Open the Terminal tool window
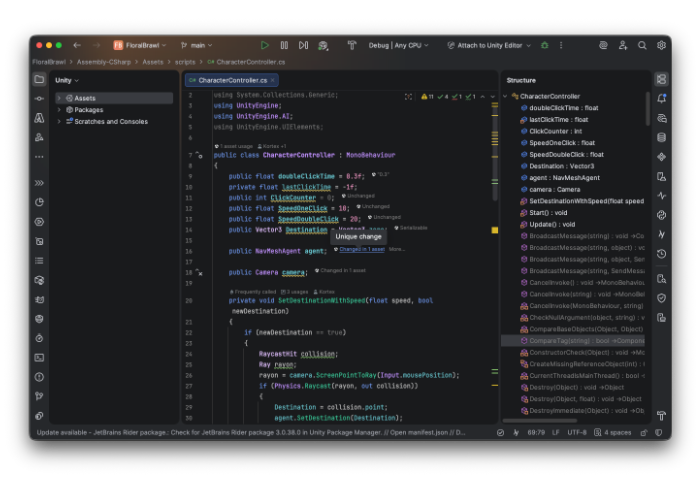 [39, 358]
